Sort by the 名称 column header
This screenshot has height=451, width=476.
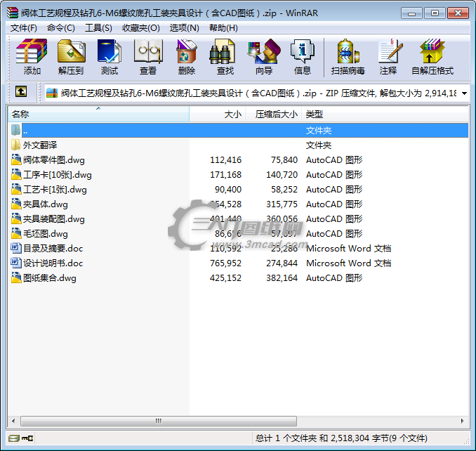(x=98, y=115)
